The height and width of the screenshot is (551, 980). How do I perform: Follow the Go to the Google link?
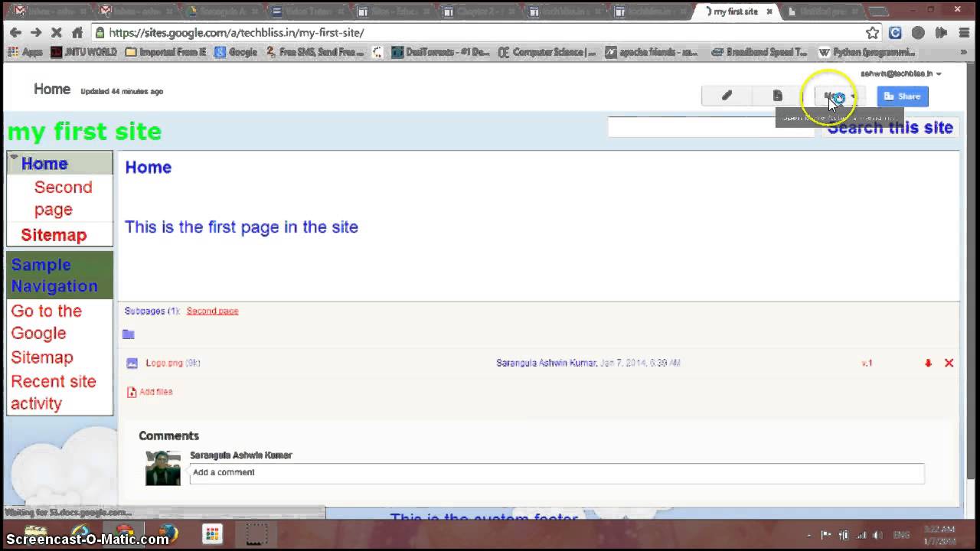pos(46,321)
